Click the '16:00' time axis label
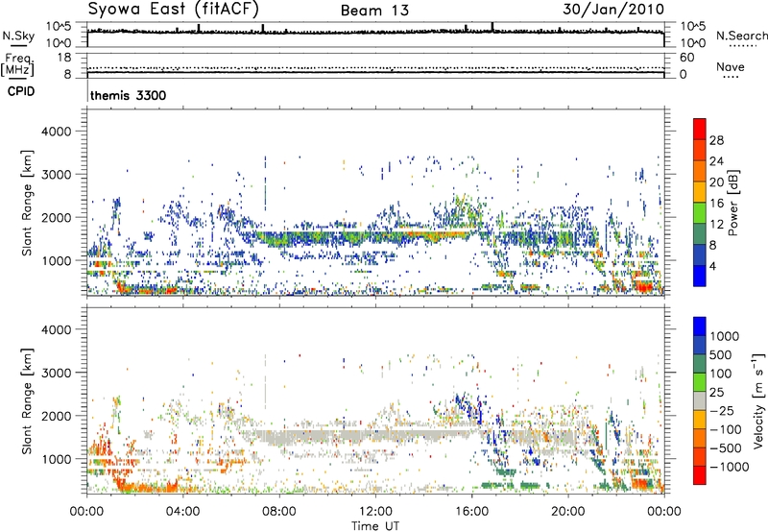The image size is (768, 532). pos(471,512)
